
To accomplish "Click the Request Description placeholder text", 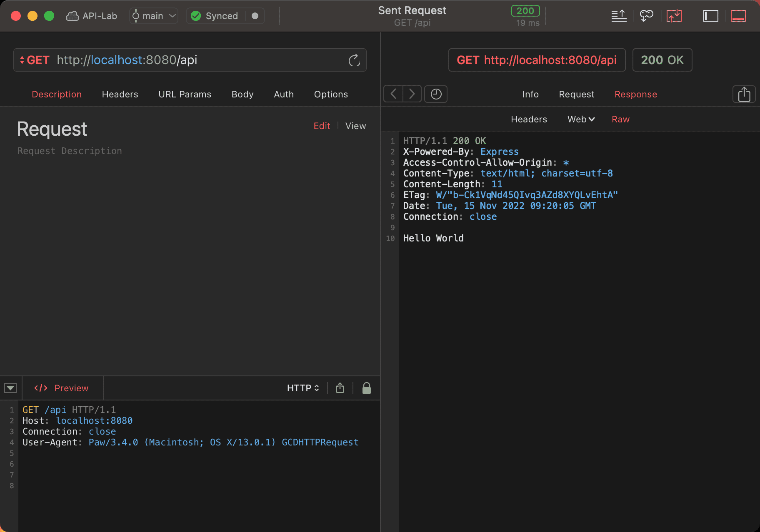I will (x=70, y=151).
